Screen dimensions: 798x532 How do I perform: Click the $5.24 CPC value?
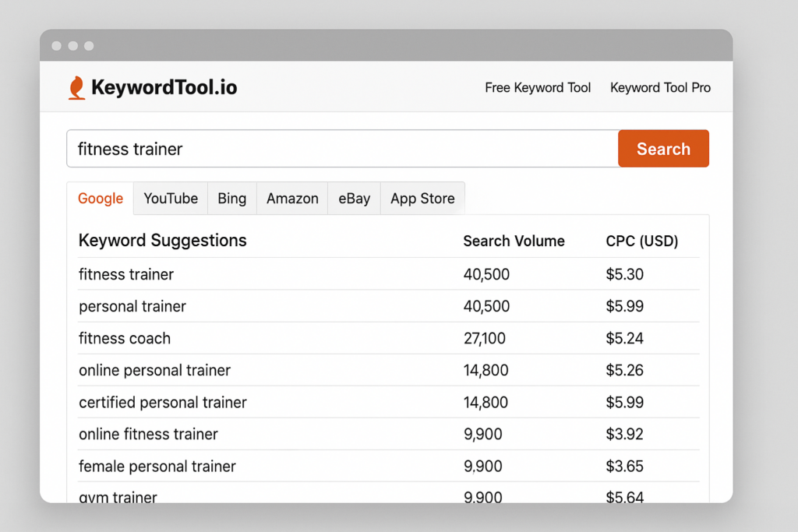pos(624,338)
